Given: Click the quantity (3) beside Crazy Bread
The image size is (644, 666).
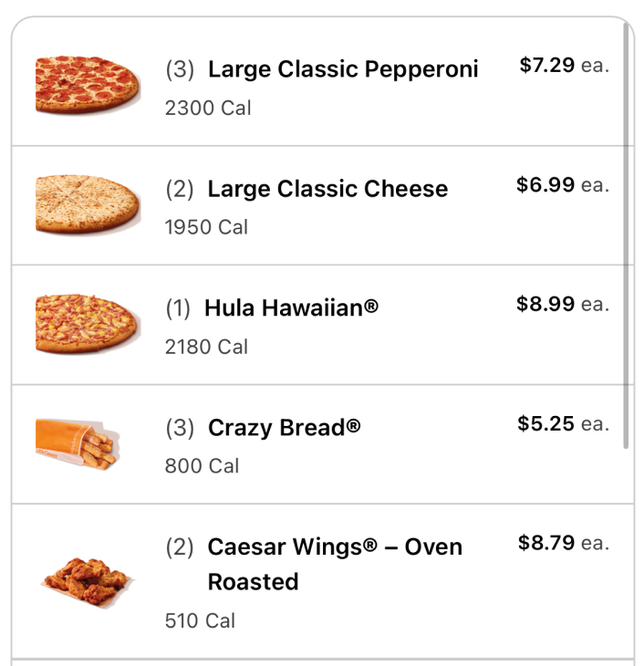Looking at the screenshot, I should 180,428.
